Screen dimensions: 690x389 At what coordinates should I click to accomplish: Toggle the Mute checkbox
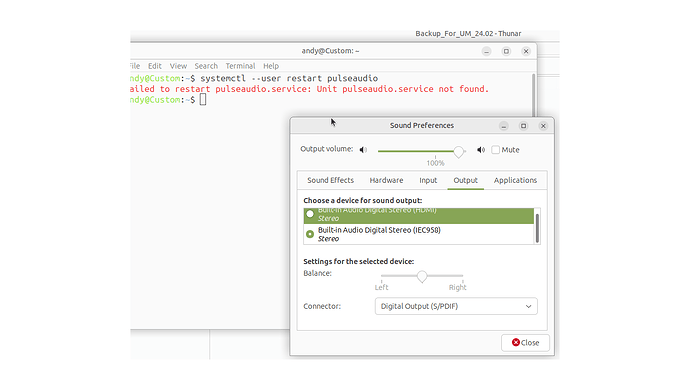tap(495, 150)
